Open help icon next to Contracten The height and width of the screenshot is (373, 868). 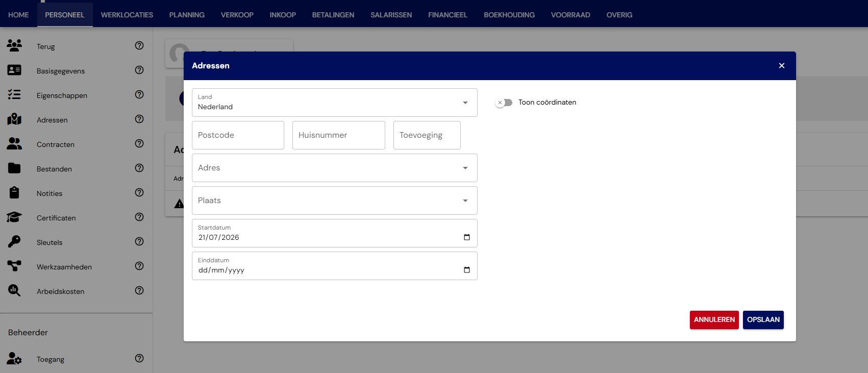point(139,143)
